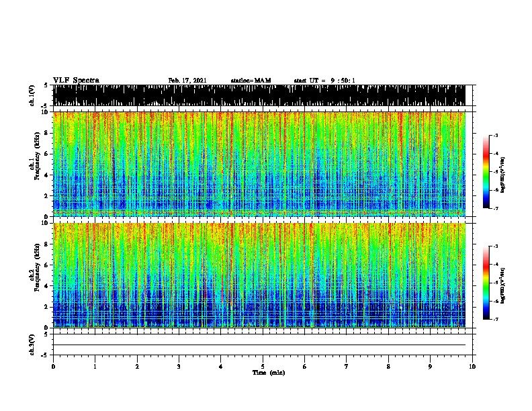532x411 pixels.
Task: Click the "8" label on ch.1 frequency axis
Action: pyautogui.click(x=47, y=133)
